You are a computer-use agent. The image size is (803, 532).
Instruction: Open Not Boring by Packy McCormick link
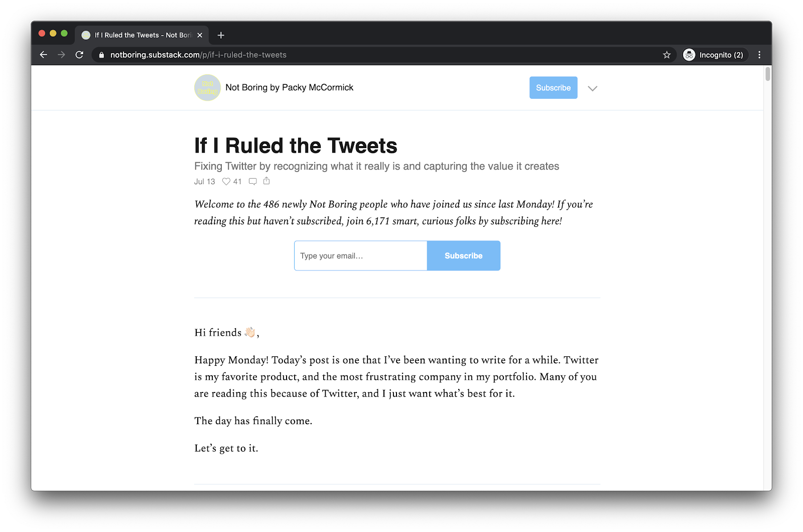[x=290, y=87]
